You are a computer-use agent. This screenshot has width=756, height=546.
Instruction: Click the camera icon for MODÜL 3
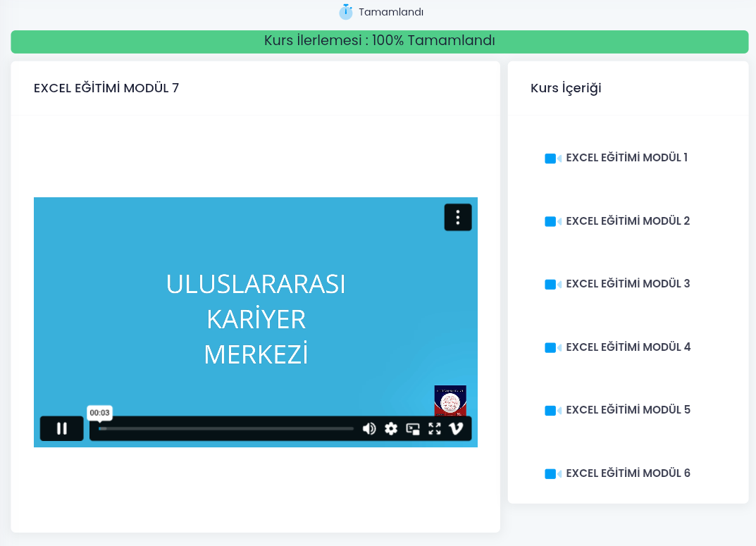point(553,285)
